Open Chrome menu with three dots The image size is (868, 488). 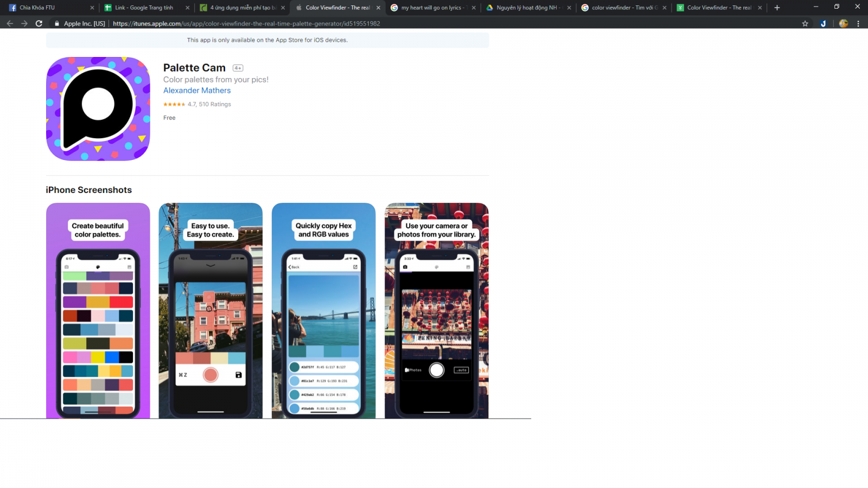(858, 23)
